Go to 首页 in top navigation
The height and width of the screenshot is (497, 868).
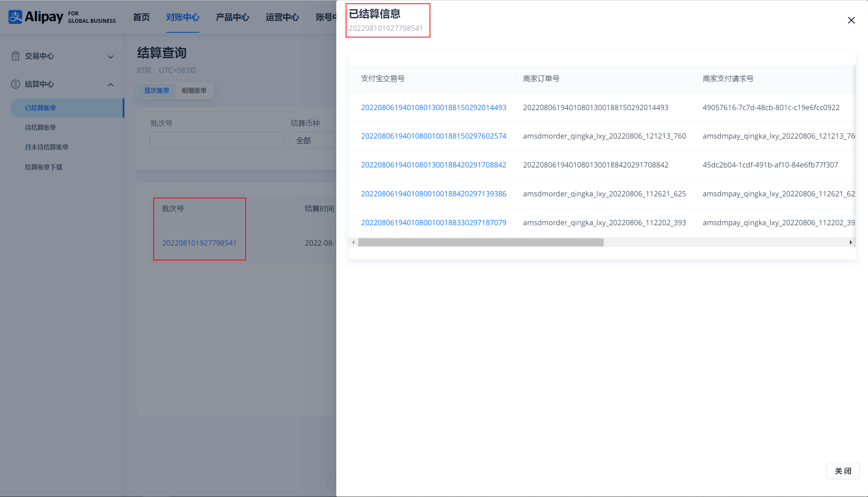[x=141, y=17]
